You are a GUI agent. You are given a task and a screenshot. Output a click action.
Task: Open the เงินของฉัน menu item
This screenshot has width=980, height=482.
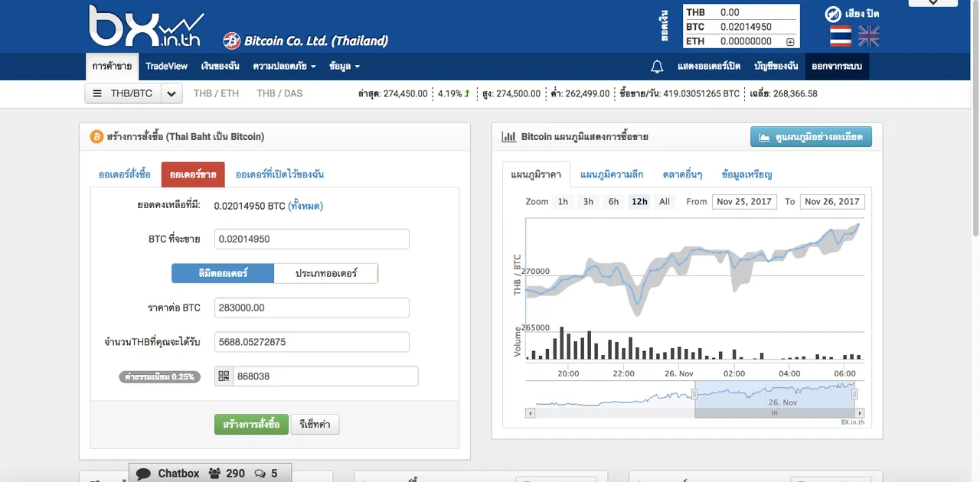(x=220, y=67)
